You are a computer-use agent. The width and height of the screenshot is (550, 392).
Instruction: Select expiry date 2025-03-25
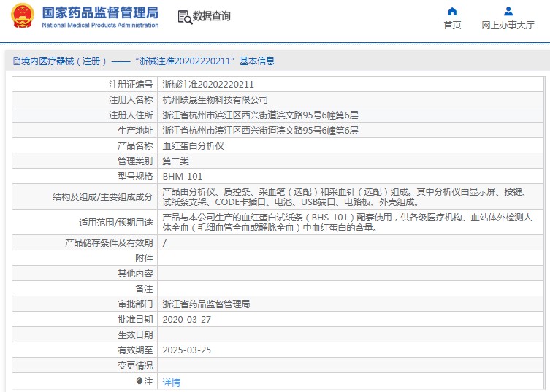(186, 350)
